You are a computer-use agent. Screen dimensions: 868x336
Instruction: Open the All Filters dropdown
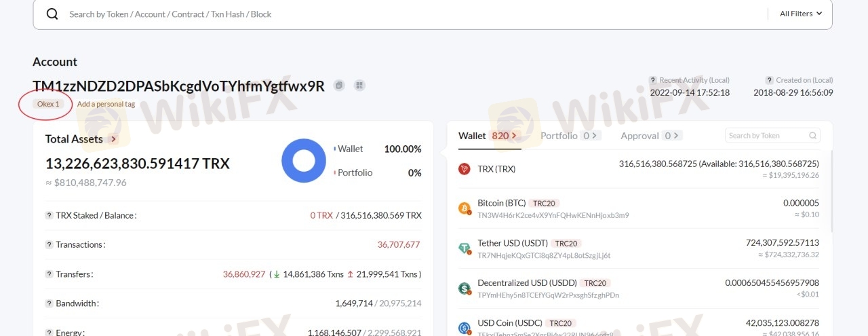(800, 14)
